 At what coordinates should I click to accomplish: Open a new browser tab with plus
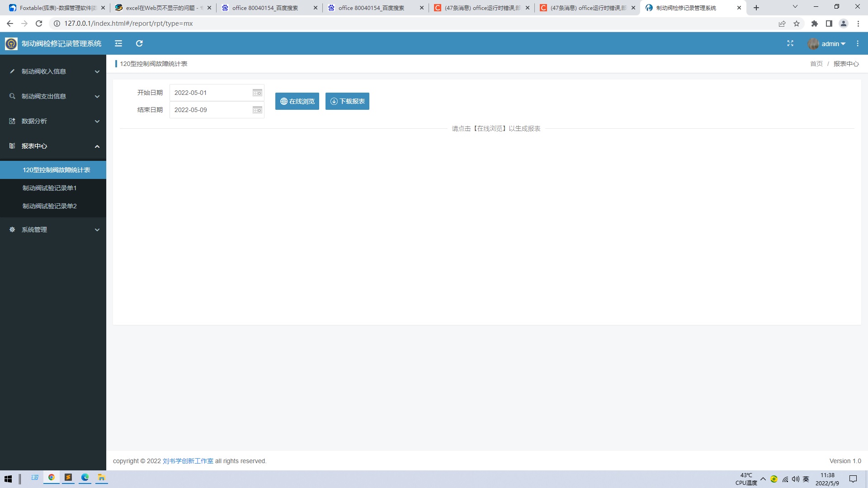(756, 8)
